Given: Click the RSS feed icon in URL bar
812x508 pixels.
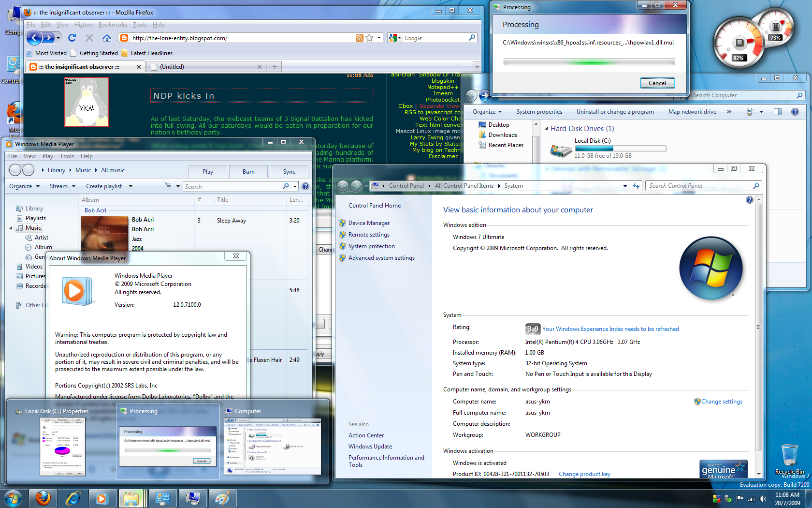Looking at the screenshot, I should tap(359, 38).
